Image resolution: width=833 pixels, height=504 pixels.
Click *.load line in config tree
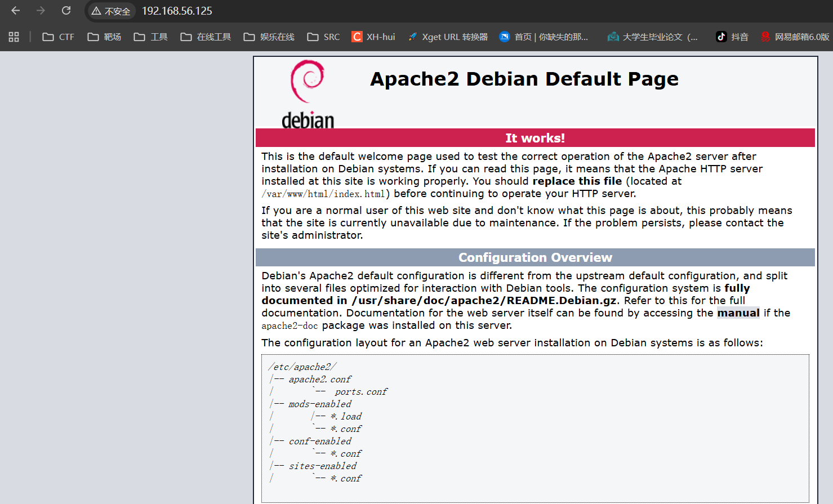346,416
